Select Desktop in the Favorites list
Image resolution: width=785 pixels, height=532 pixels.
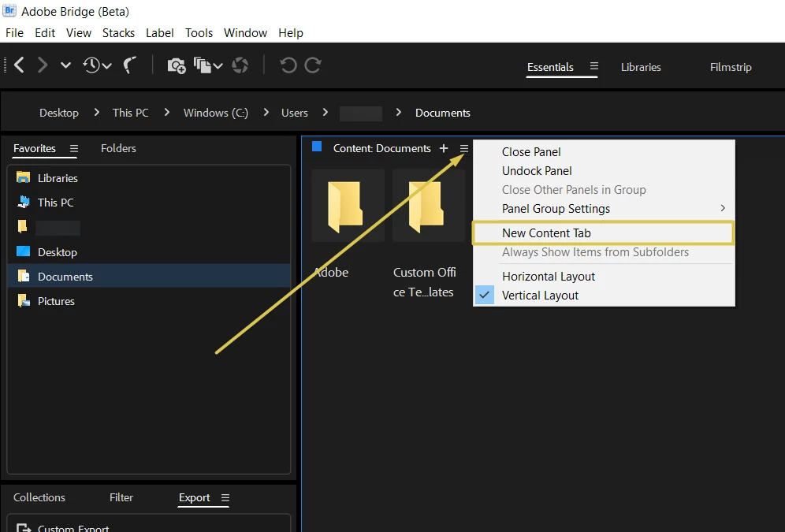pos(149,252)
